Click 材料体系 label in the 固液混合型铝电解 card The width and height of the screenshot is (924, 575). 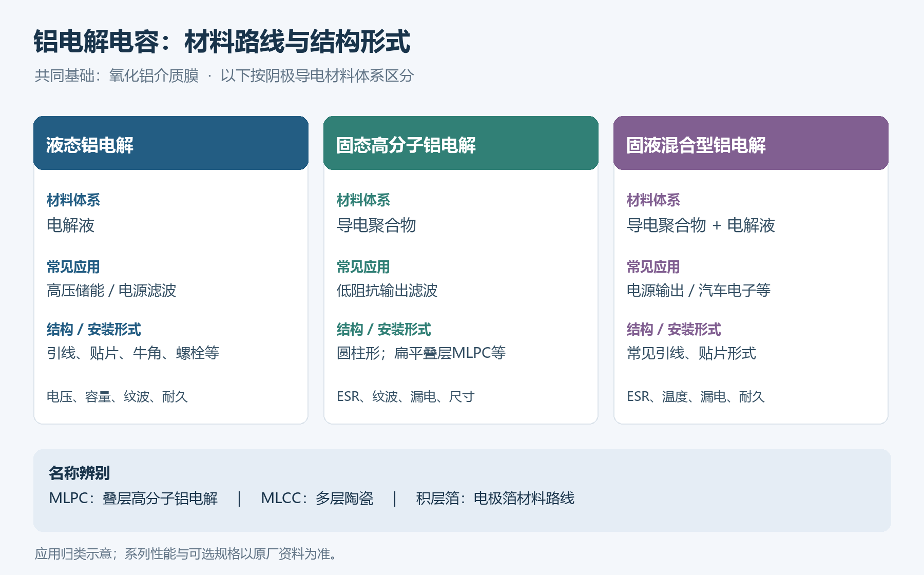point(653,200)
